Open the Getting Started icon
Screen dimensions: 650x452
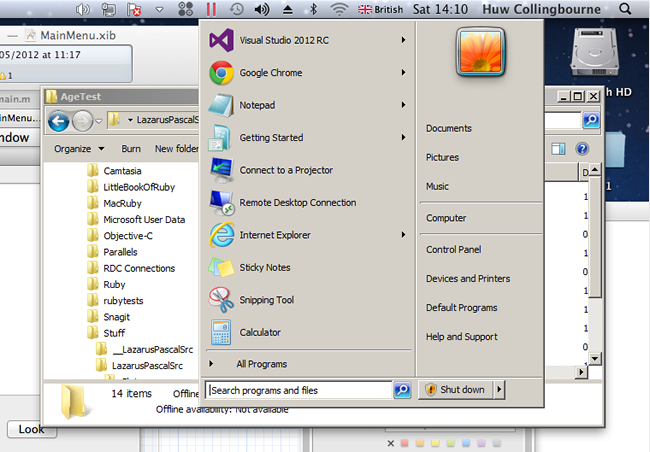(x=220, y=138)
